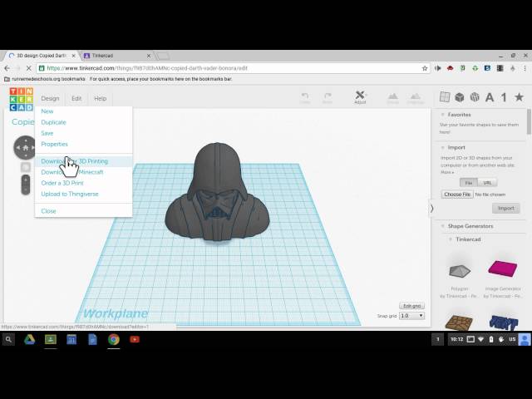Open YouTube from the shelf
This screenshot has width=532, height=399.
[135, 339]
